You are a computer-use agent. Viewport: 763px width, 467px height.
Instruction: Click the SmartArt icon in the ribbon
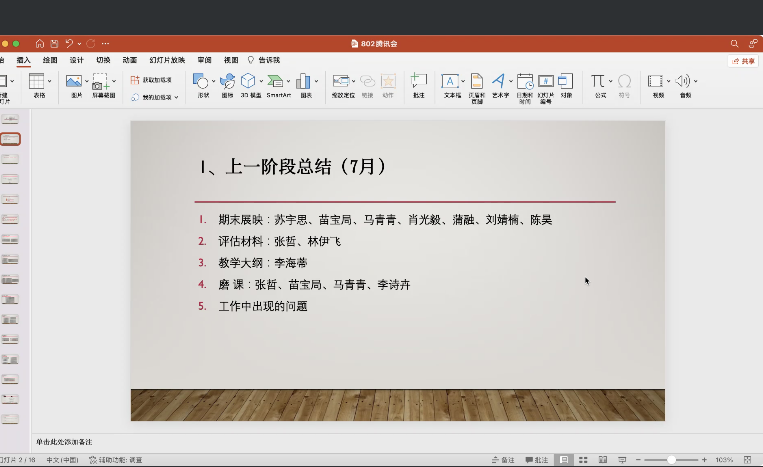click(x=279, y=82)
